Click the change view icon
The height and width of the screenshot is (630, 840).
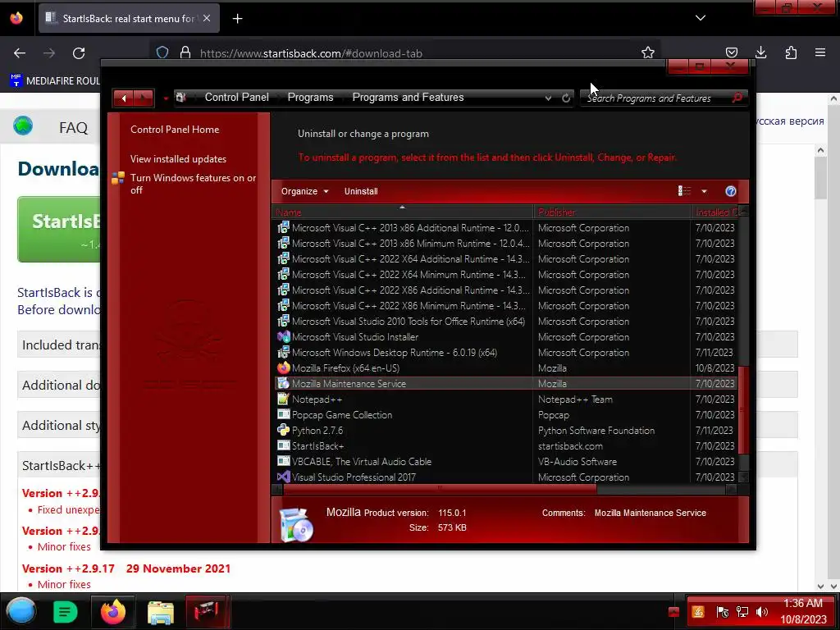click(684, 191)
